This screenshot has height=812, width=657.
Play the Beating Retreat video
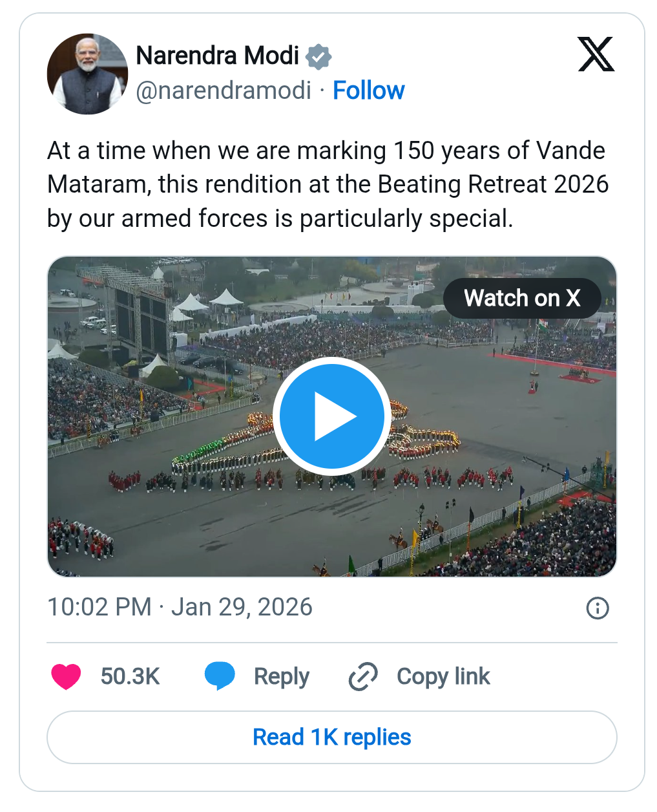click(332, 416)
